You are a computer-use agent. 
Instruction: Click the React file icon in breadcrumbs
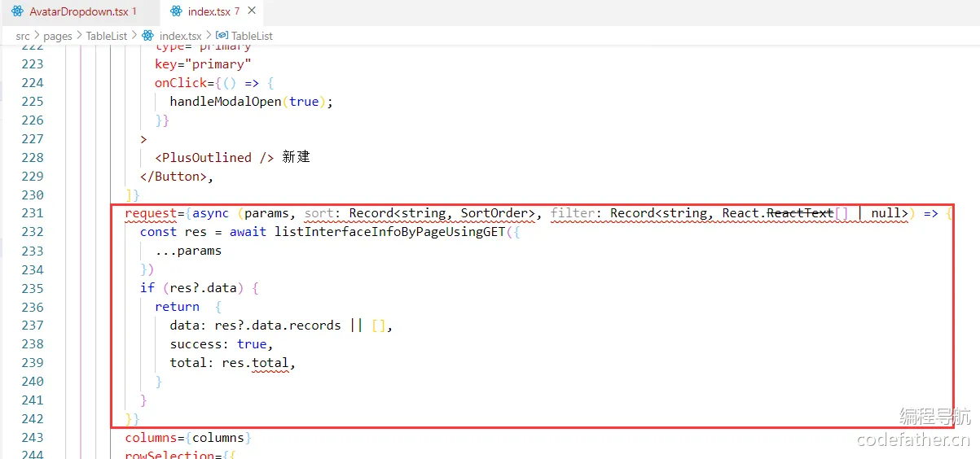click(148, 36)
